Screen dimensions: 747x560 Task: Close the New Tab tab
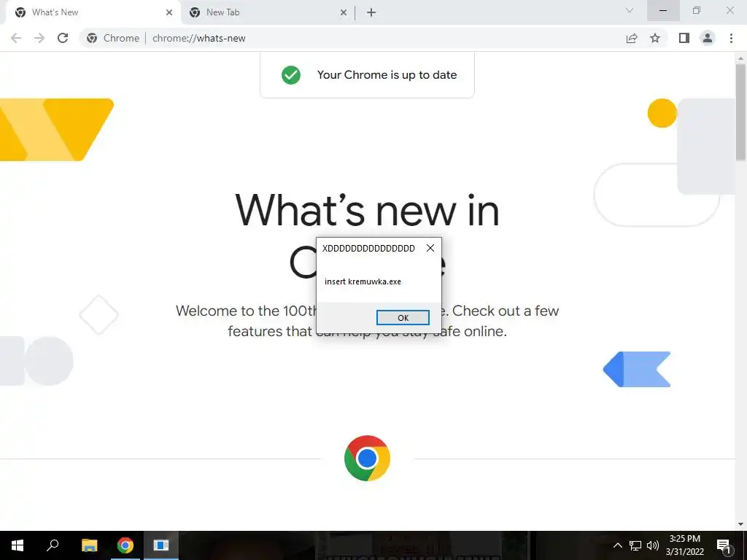[344, 13]
